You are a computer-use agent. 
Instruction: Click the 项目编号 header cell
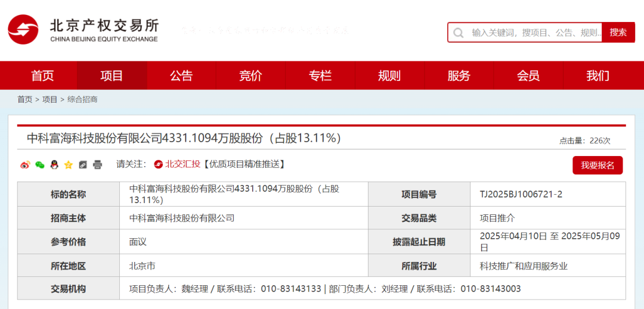(x=419, y=194)
